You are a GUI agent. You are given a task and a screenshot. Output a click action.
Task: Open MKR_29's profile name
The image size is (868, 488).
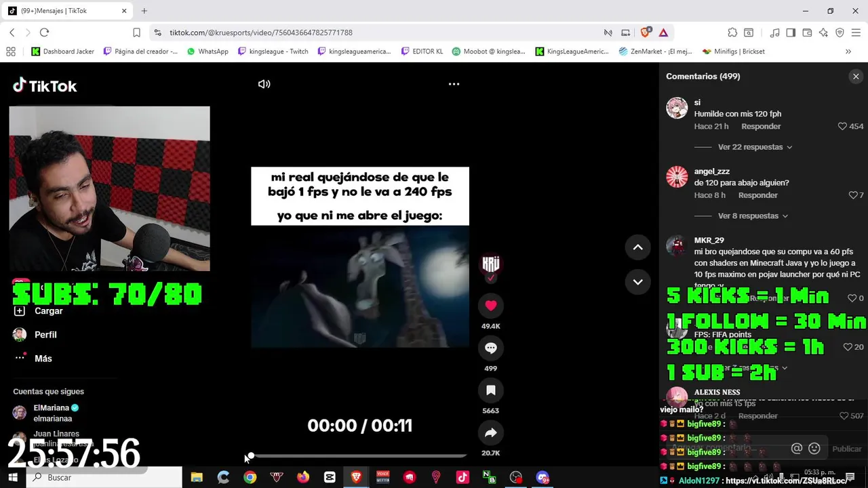[x=709, y=240]
